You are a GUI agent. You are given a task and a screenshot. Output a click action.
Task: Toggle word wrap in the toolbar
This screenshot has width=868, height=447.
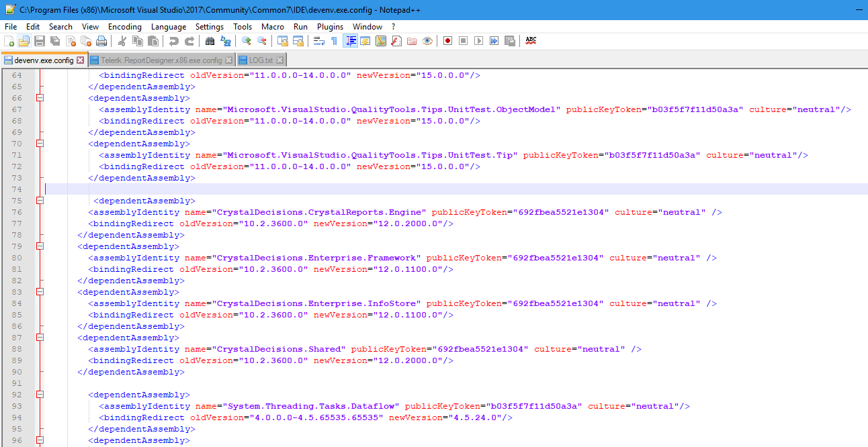[x=319, y=41]
